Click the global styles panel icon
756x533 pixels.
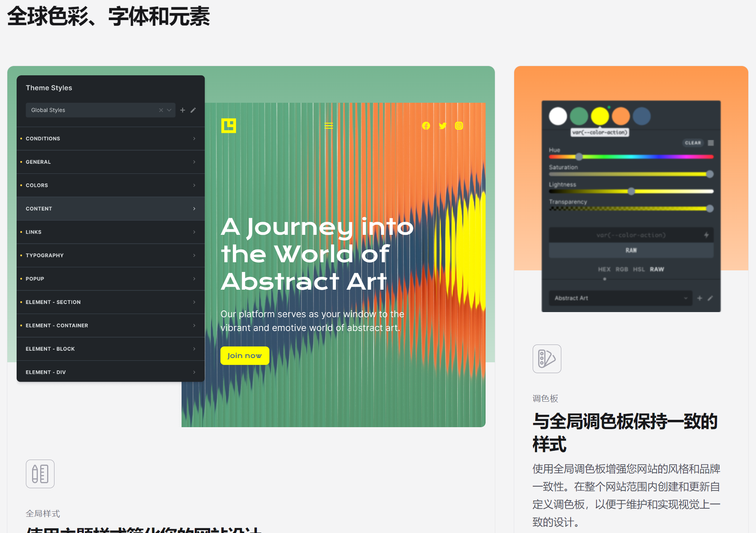coord(40,473)
